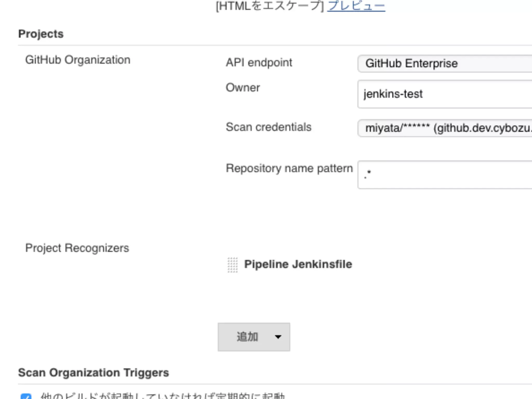Select the Pipeline Jenkinsfile recognizer title
The height and width of the screenshot is (399, 532).
298,264
